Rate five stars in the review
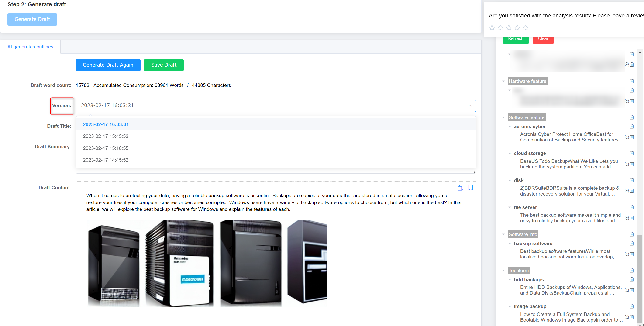This screenshot has height=326, width=644. (526, 28)
